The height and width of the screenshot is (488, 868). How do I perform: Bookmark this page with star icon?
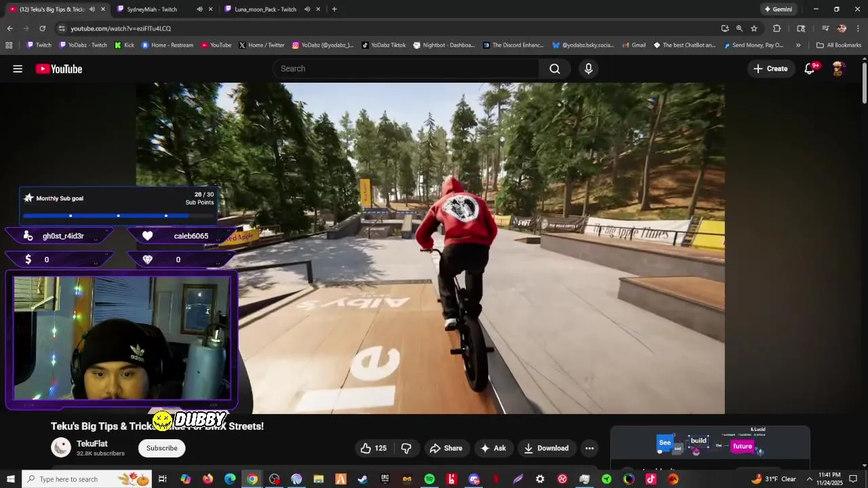(754, 28)
